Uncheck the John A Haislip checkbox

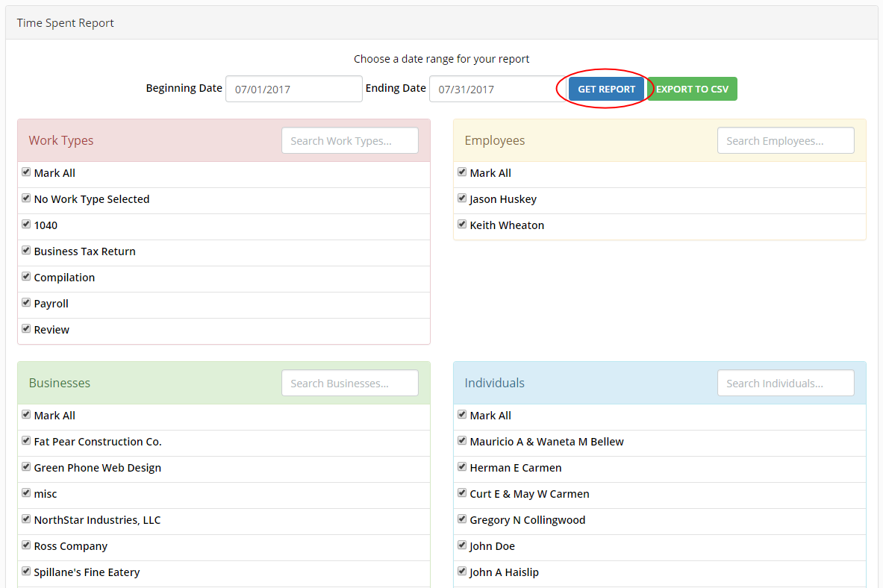point(462,571)
